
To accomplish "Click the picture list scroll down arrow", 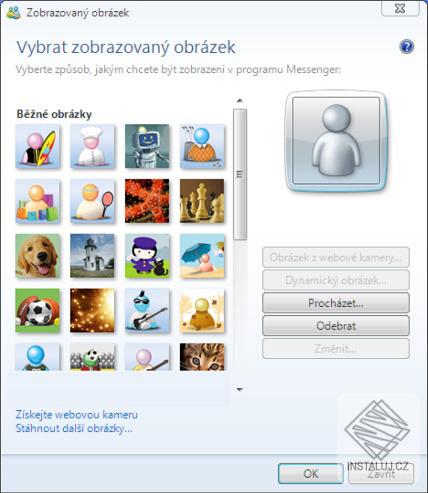I will coord(240,389).
